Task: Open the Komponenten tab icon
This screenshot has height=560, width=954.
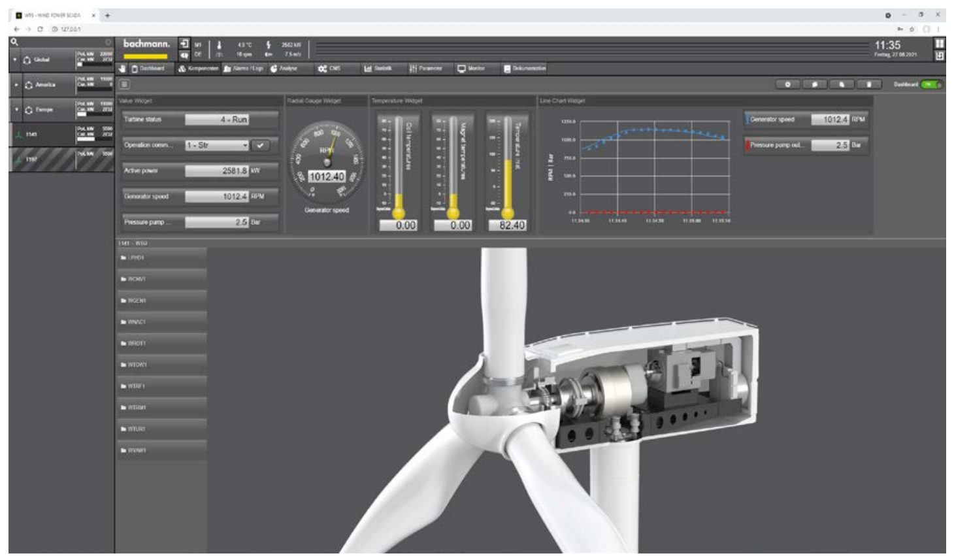Action: (x=182, y=69)
